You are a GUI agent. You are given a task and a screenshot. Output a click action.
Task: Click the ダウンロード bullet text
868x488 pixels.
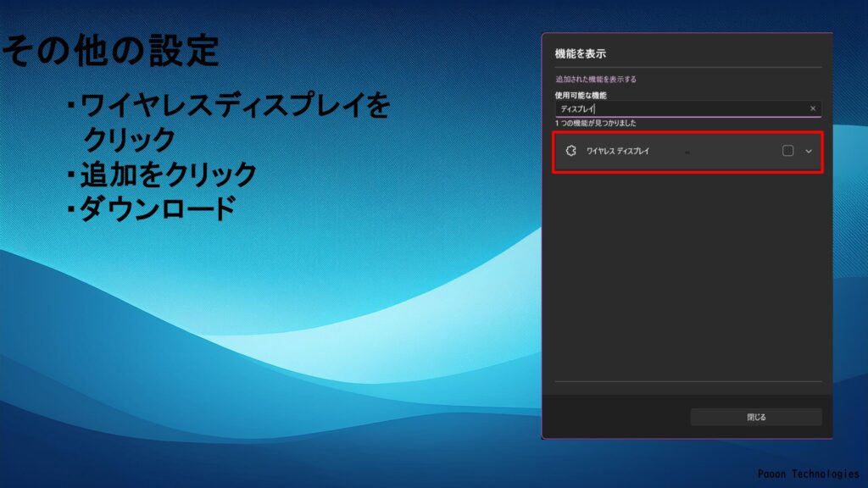(157, 208)
